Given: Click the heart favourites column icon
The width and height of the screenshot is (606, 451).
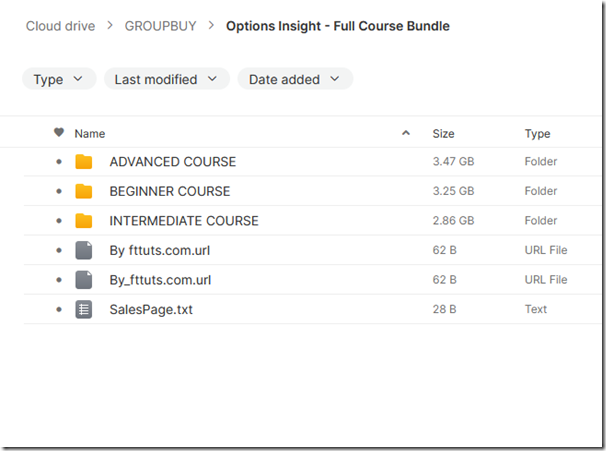Looking at the screenshot, I should click(59, 133).
